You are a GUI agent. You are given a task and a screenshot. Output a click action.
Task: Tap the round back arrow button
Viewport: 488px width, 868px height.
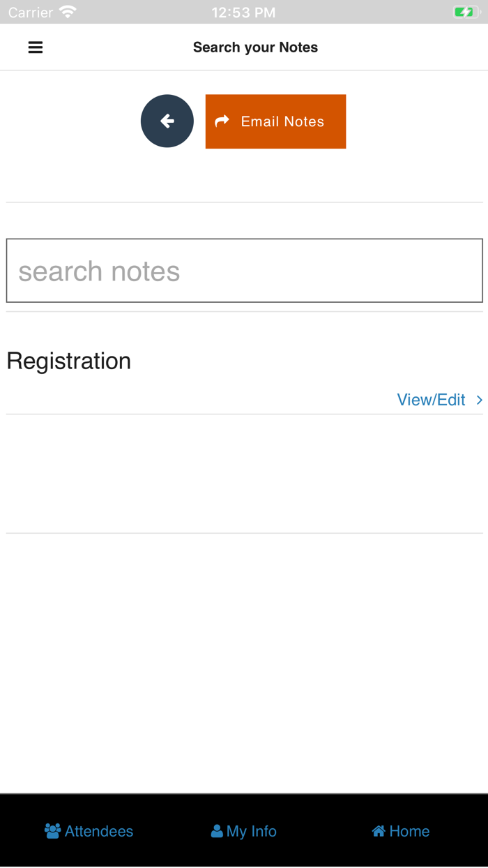[167, 121]
